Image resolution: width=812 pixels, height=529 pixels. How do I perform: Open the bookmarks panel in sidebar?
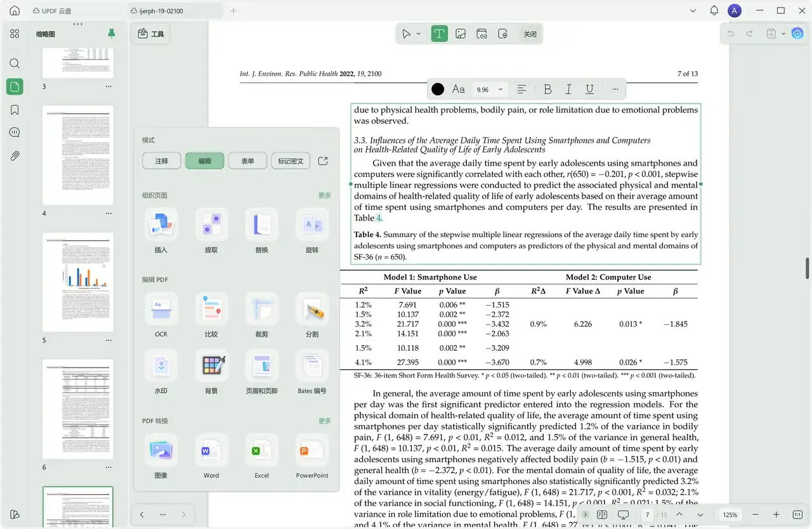[x=15, y=110]
